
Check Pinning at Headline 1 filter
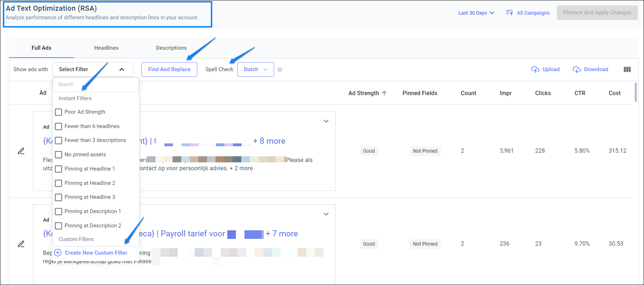(x=59, y=169)
